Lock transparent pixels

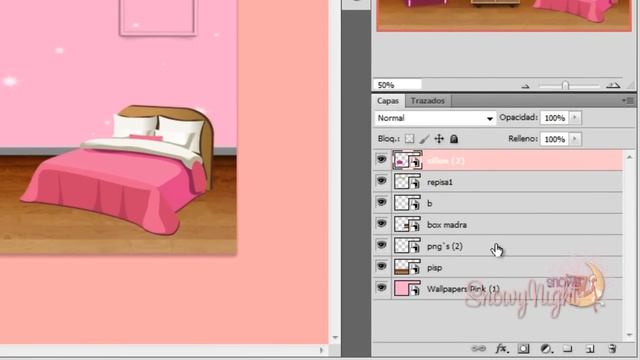pos(409,139)
